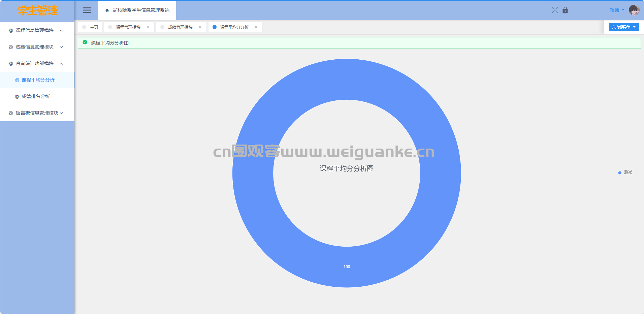Viewport: 644px width, 314px height.
Task: Click the hamburger menu collapse icon
Action: point(87,10)
